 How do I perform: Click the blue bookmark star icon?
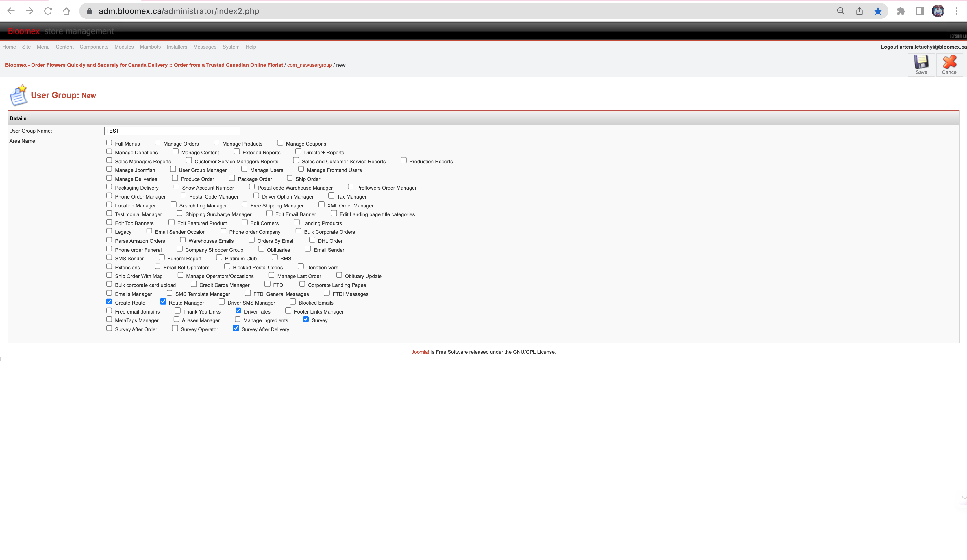coord(878,11)
